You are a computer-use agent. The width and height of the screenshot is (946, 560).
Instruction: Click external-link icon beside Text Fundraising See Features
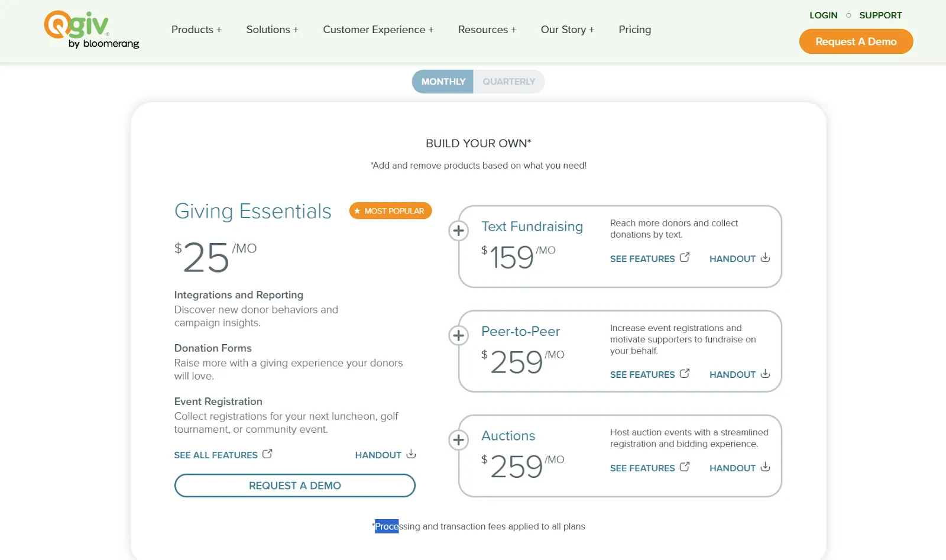(685, 258)
